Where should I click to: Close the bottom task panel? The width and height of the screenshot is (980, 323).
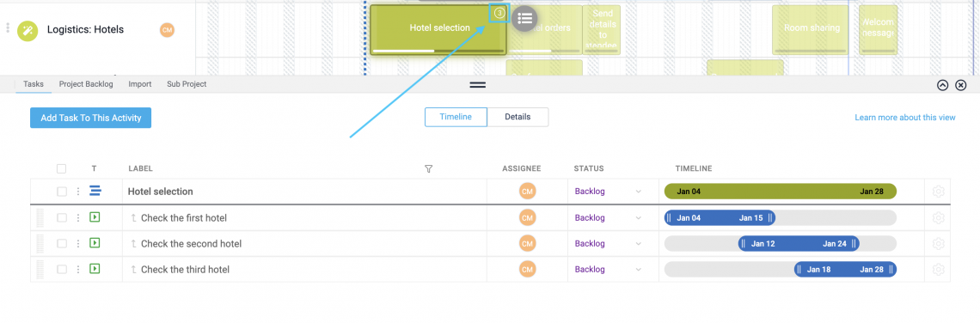tap(961, 85)
